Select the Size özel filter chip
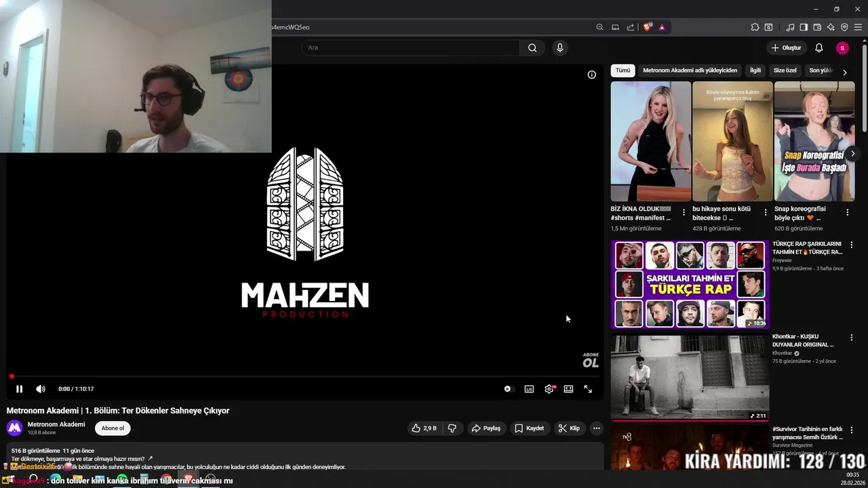The width and height of the screenshot is (868, 488). click(x=785, y=70)
